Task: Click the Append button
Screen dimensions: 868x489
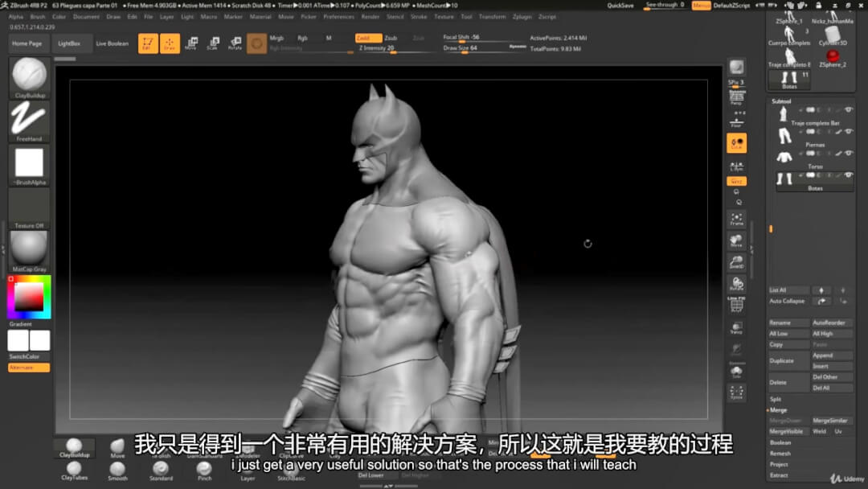Action: pos(832,355)
